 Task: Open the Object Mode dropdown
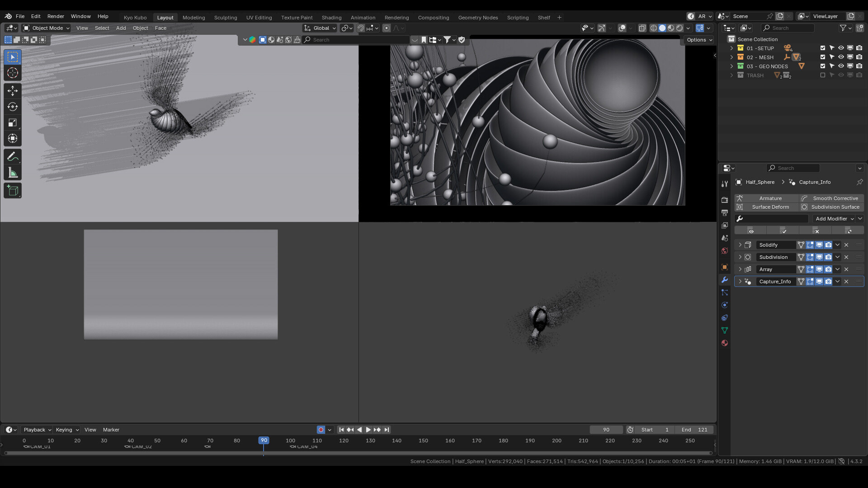tap(47, 28)
